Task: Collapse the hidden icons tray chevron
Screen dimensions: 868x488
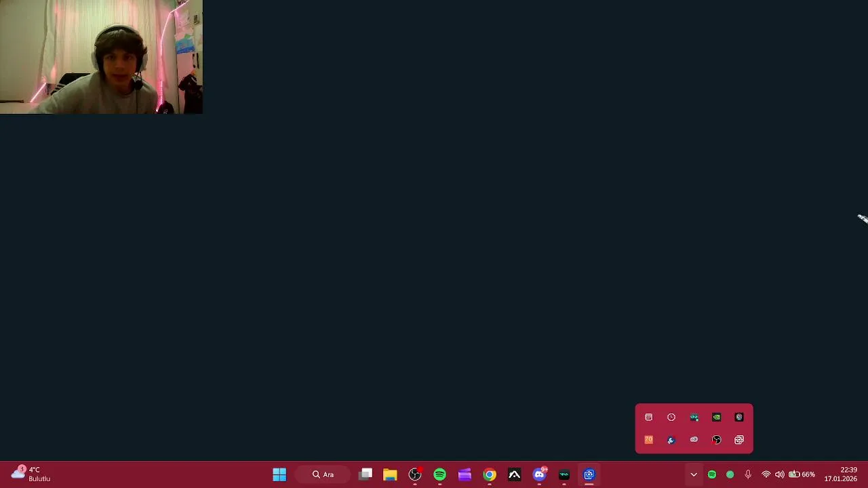Action: [x=694, y=474]
